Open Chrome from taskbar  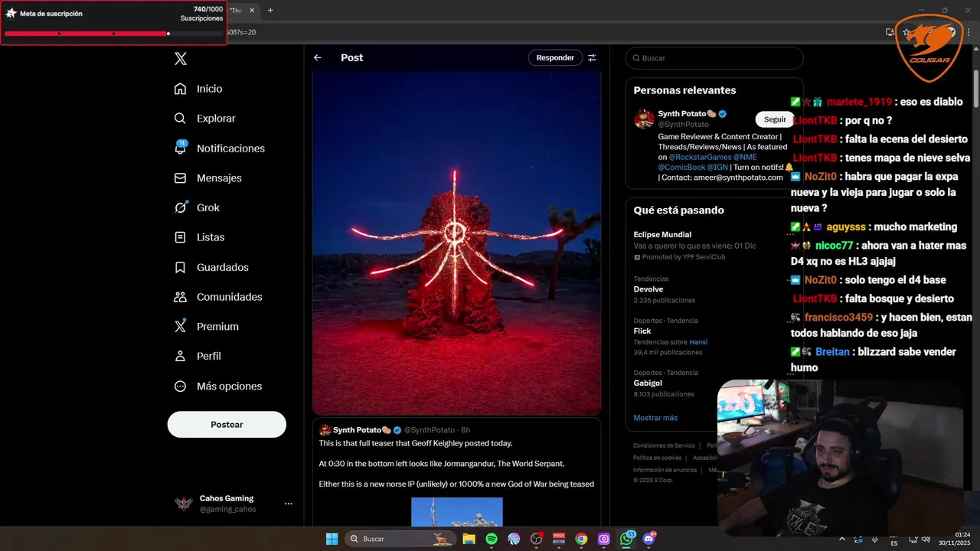coord(581,539)
